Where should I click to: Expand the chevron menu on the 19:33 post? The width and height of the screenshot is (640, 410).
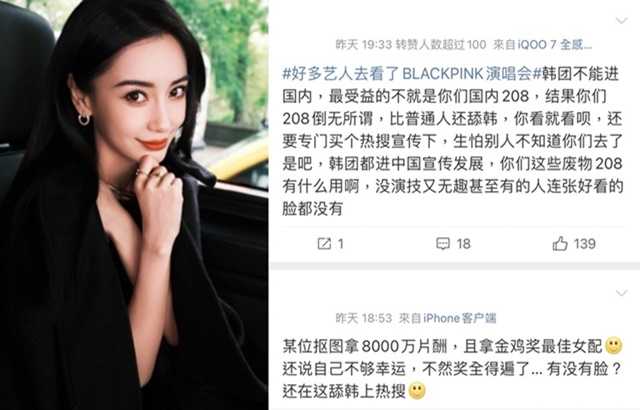point(621,20)
